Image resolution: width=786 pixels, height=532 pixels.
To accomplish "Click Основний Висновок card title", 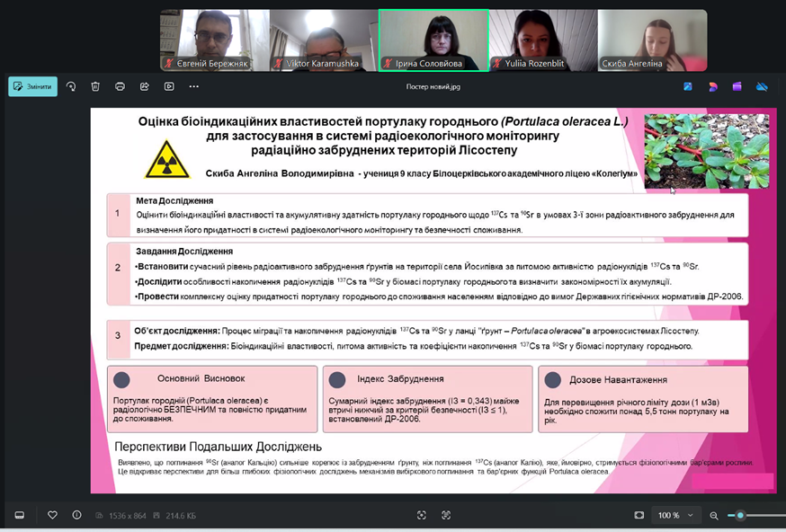I will tap(201, 378).
